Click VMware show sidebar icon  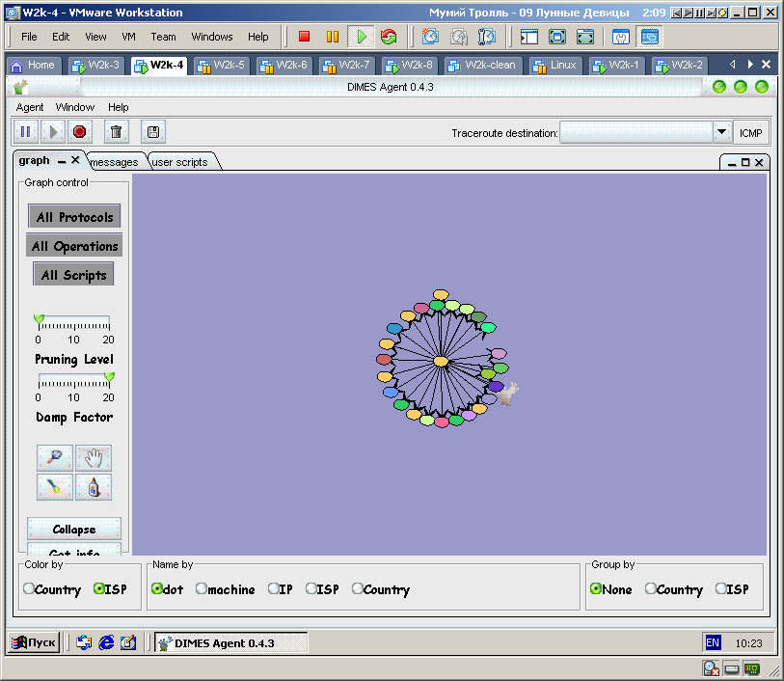tap(529, 37)
